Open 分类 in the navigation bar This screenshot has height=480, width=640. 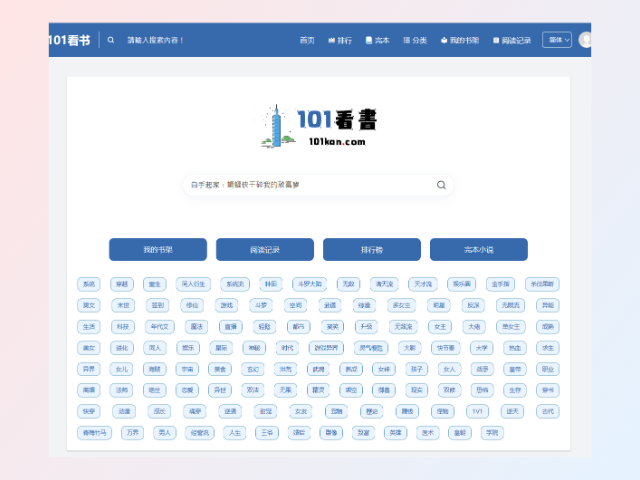(415, 40)
